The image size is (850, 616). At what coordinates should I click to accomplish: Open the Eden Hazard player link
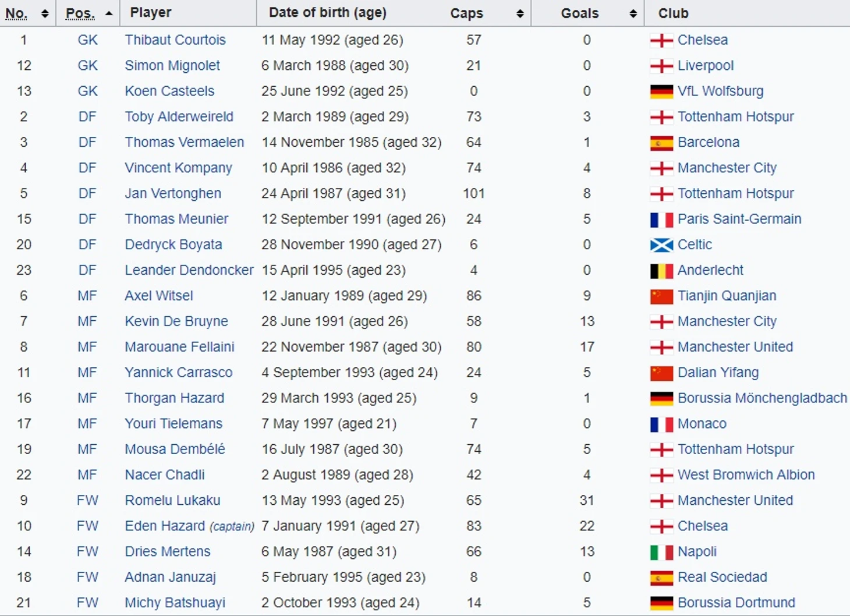[165, 526]
